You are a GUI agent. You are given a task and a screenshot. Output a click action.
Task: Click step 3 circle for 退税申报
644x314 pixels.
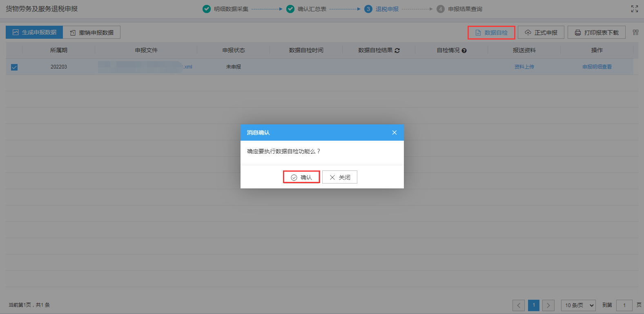coord(368,9)
